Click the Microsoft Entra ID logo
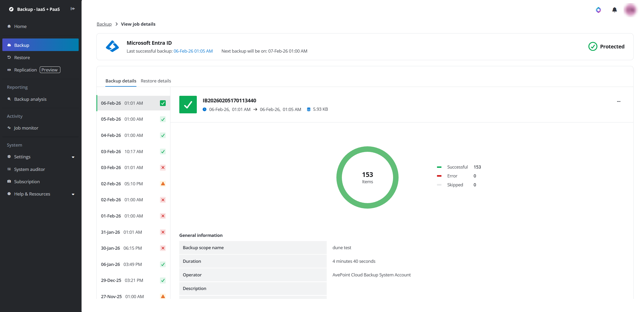The width and height of the screenshot is (644, 312). click(x=112, y=46)
